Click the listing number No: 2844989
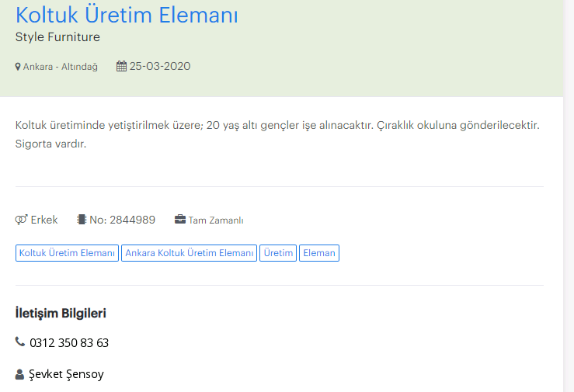This screenshot has height=392, width=574. click(x=122, y=220)
